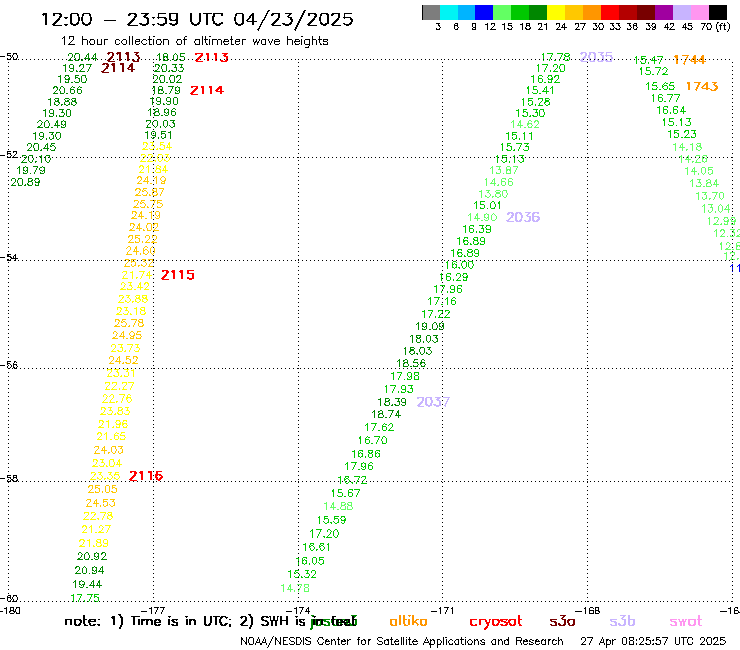Click the black swatch ending the color scale

pyautogui.click(x=717, y=12)
